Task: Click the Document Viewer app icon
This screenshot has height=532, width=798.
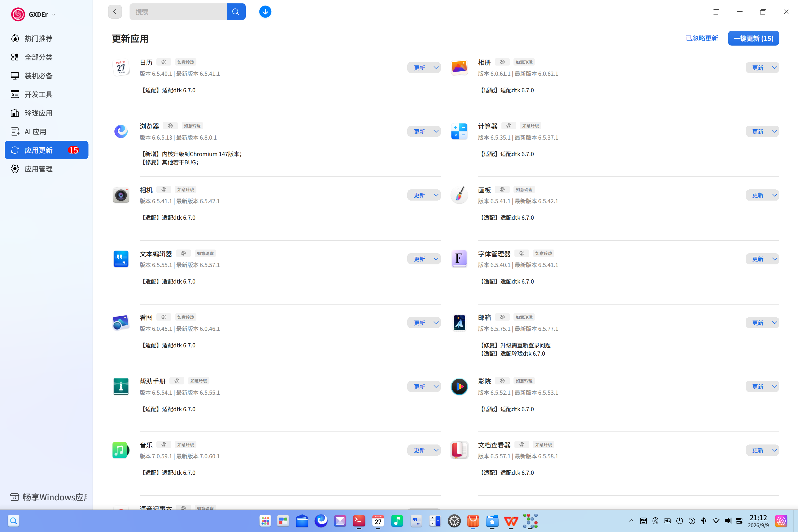Action: point(459,450)
